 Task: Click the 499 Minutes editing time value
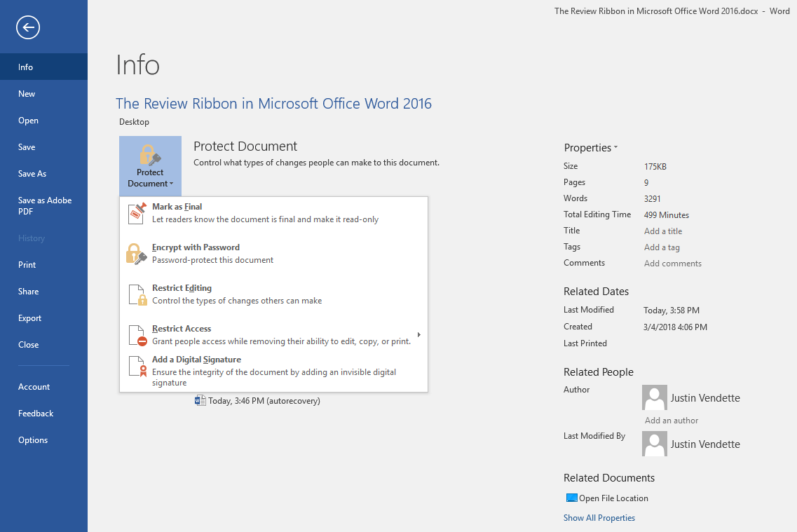coord(667,215)
